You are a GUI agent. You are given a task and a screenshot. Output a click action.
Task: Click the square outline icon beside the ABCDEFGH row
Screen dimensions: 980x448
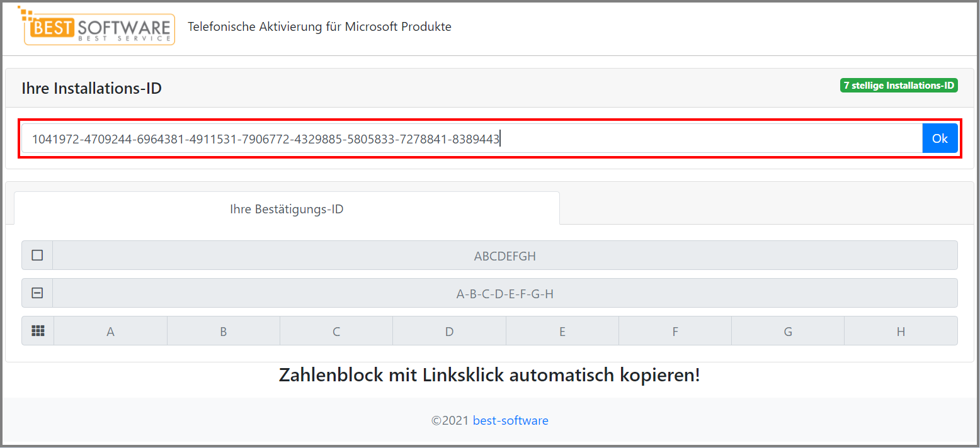37,255
